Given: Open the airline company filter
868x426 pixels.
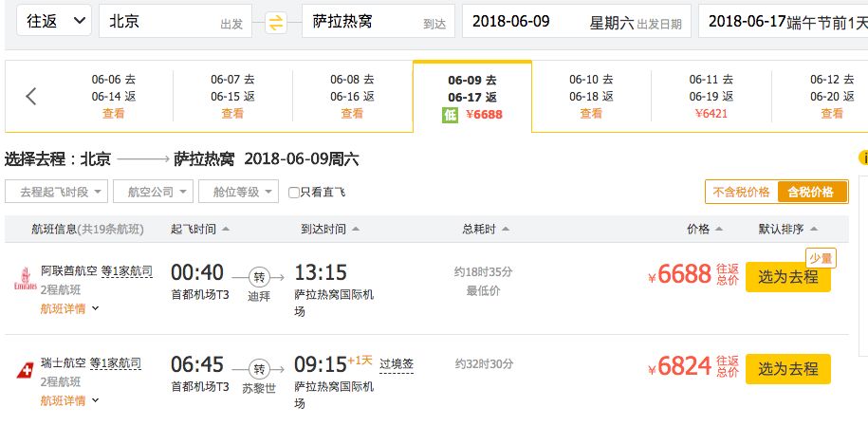Looking at the screenshot, I should [153, 192].
